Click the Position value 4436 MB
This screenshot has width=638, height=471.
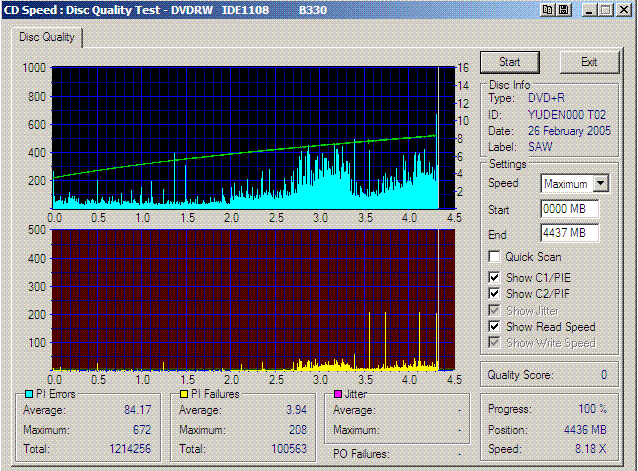click(x=585, y=430)
